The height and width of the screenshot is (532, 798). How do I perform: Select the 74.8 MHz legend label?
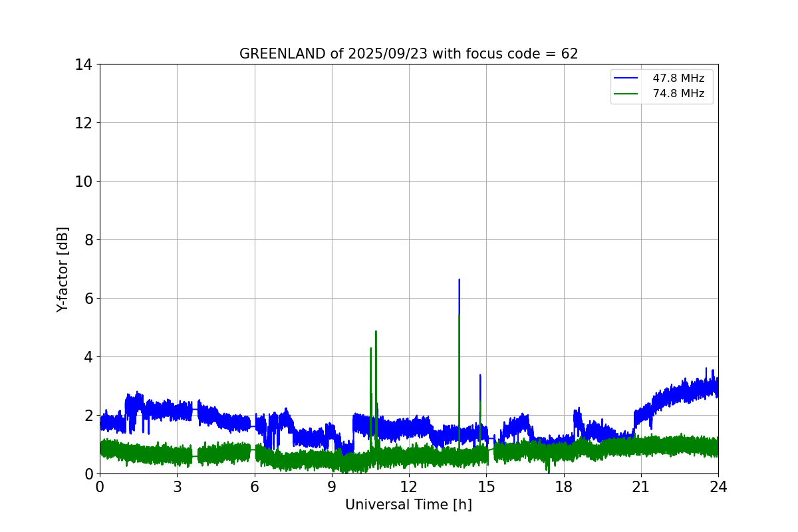coord(678,94)
